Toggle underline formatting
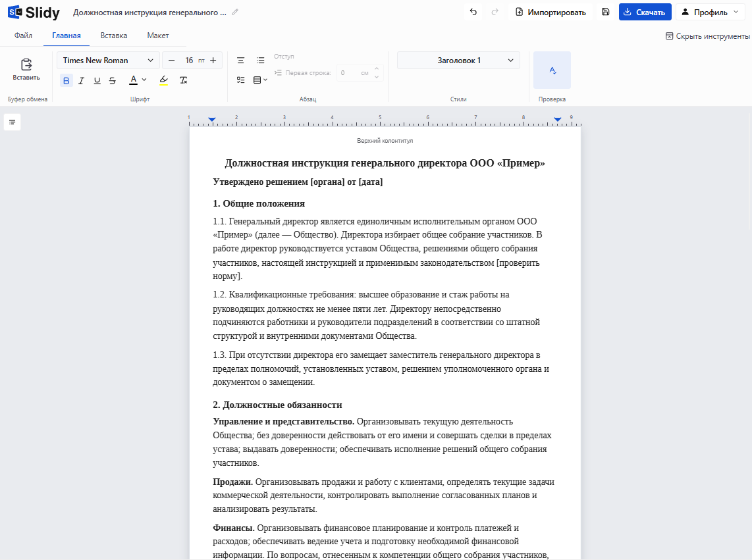The height and width of the screenshot is (560, 752). coord(97,80)
